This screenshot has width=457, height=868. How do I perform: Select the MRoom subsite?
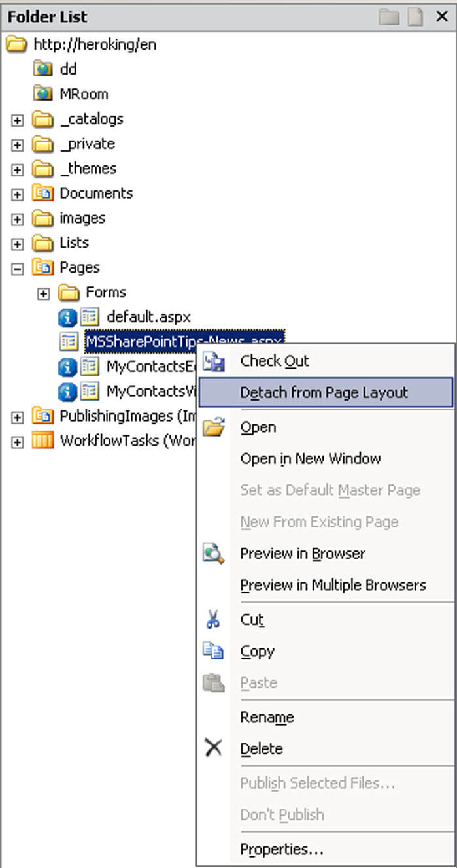(x=84, y=94)
